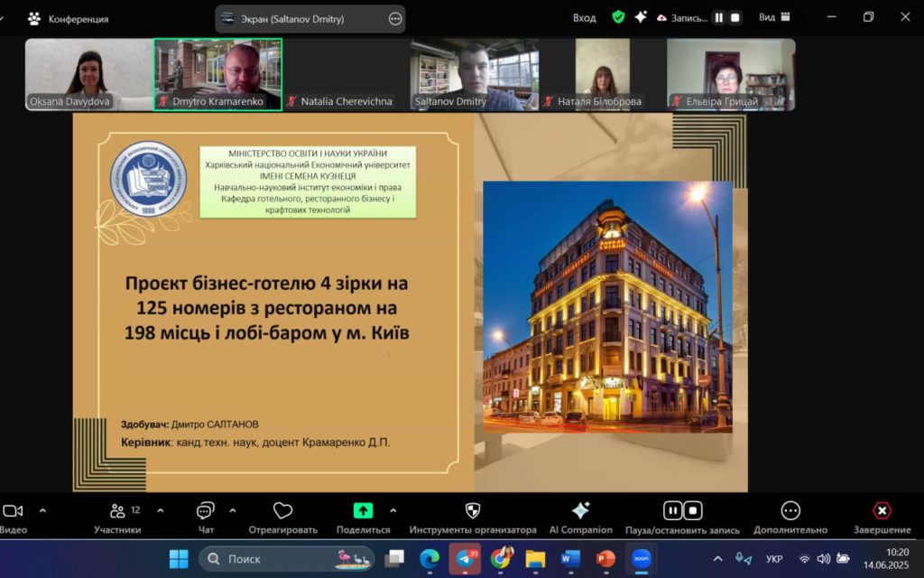Click the green Поделиться share screen icon
This screenshot has width=924, height=578.
pyautogui.click(x=363, y=510)
